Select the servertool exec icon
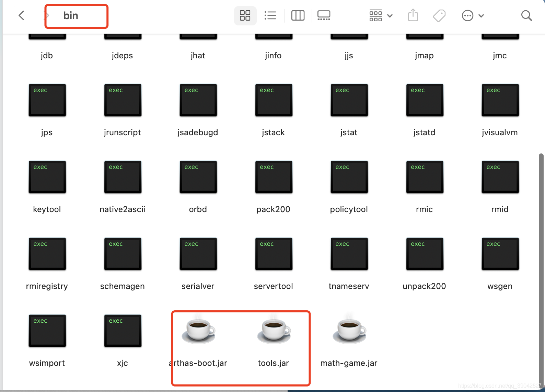Screen dimensions: 545x392 click(x=274, y=254)
